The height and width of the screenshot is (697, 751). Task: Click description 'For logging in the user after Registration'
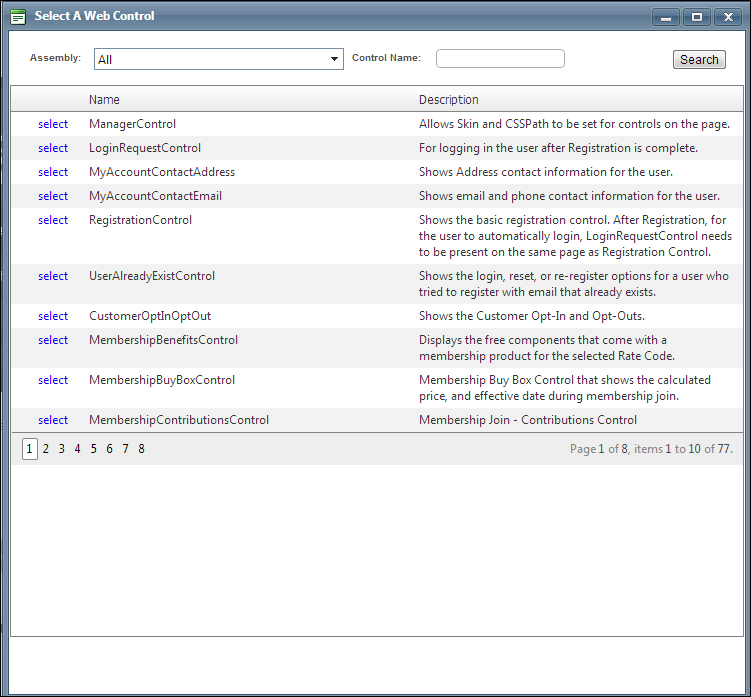[x=558, y=148]
